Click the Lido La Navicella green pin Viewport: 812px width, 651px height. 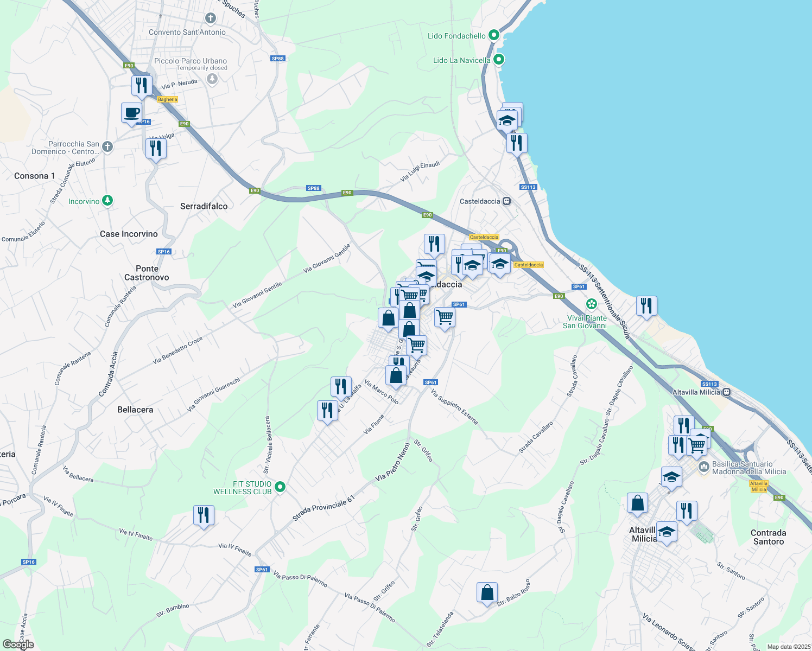(499, 60)
